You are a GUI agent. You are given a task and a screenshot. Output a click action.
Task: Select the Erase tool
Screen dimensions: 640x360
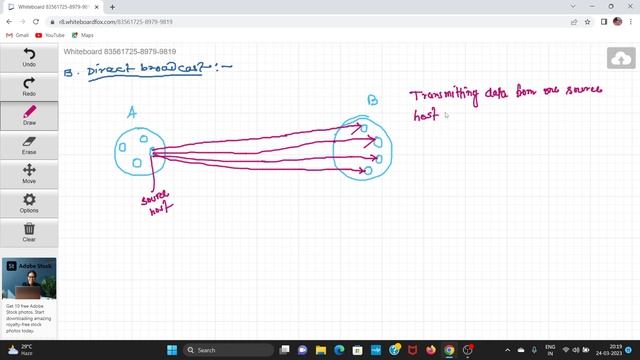click(29, 145)
